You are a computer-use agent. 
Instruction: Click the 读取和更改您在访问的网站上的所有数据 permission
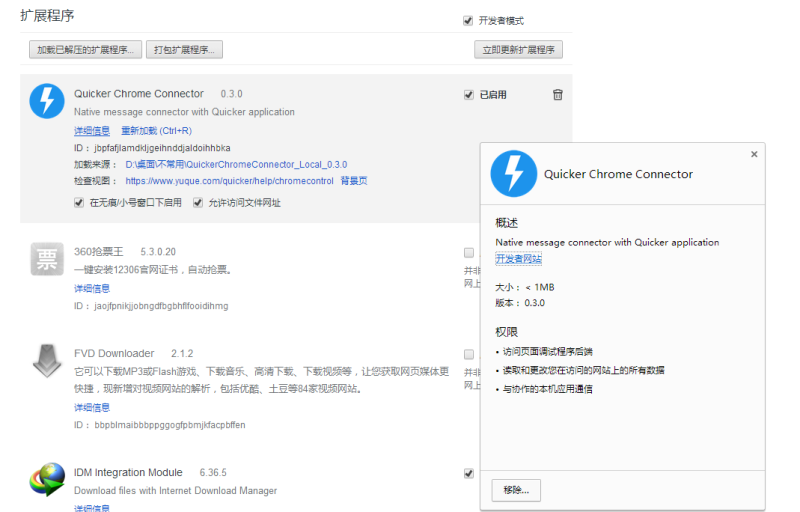coord(583,370)
